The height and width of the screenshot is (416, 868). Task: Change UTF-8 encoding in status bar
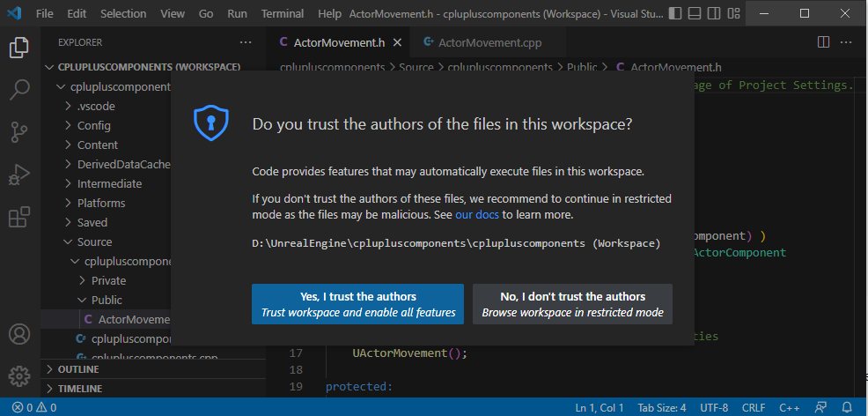coord(714,408)
